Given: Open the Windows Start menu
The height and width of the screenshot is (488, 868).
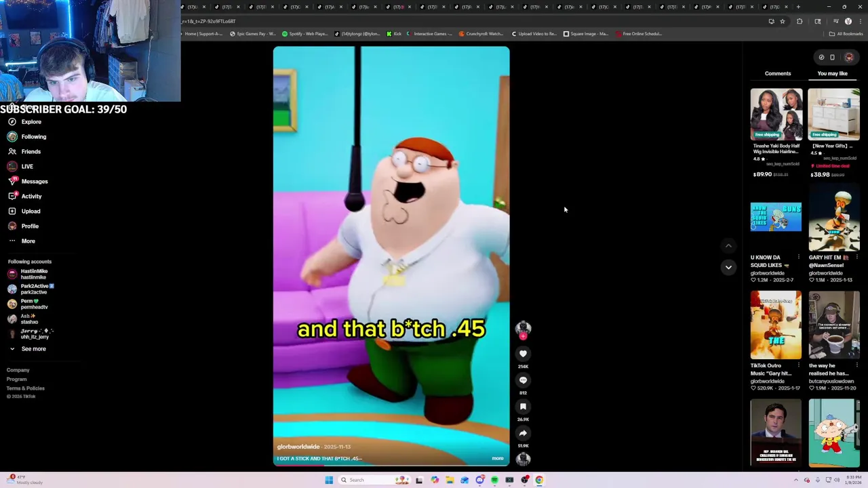Looking at the screenshot, I should click(x=329, y=480).
